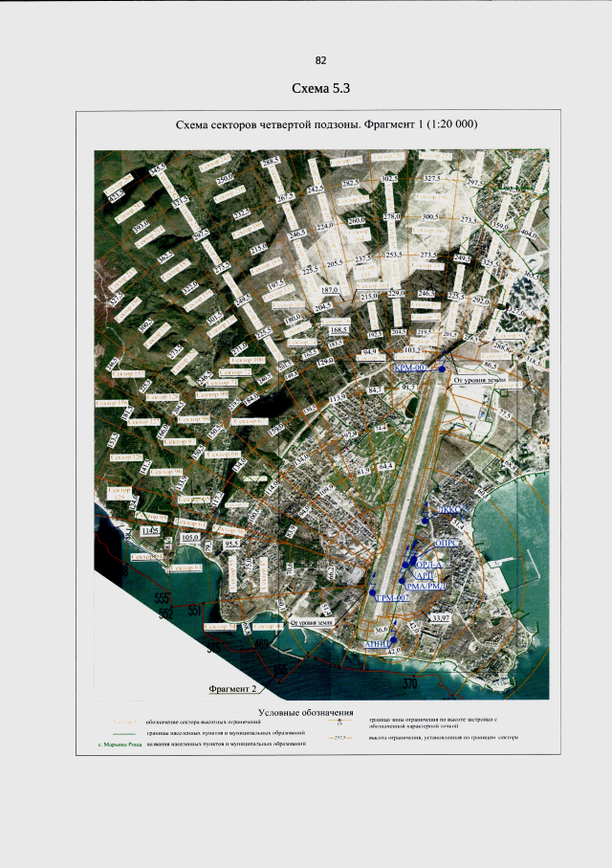Click the Условные обозначения legend heading
Viewport: 612px width, 868px height.
305,712
